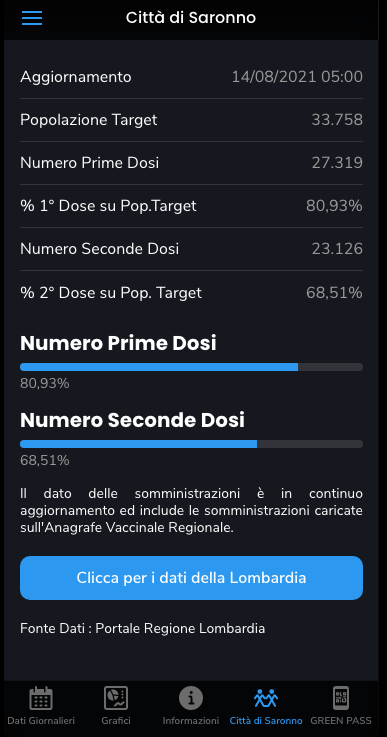The width and height of the screenshot is (387, 737).
Task: Click the Numero Prime Dosi progress bar
Action: tap(191, 367)
